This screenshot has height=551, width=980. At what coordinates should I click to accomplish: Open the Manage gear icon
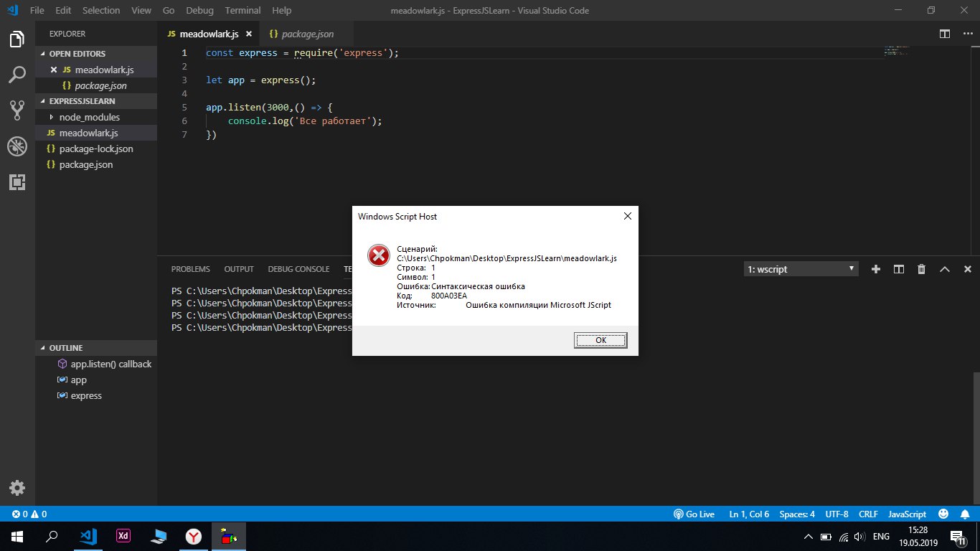[17, 488]
